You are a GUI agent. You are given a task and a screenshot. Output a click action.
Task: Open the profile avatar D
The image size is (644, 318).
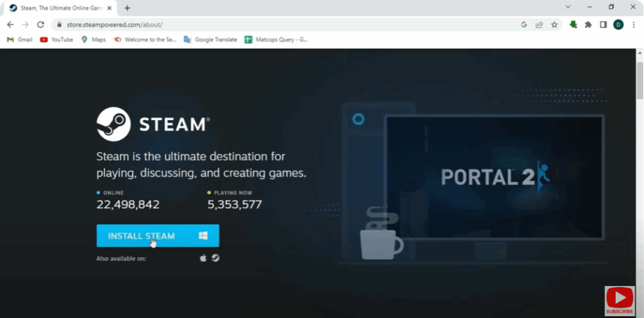pyautogui.click(x=618, y=25)
